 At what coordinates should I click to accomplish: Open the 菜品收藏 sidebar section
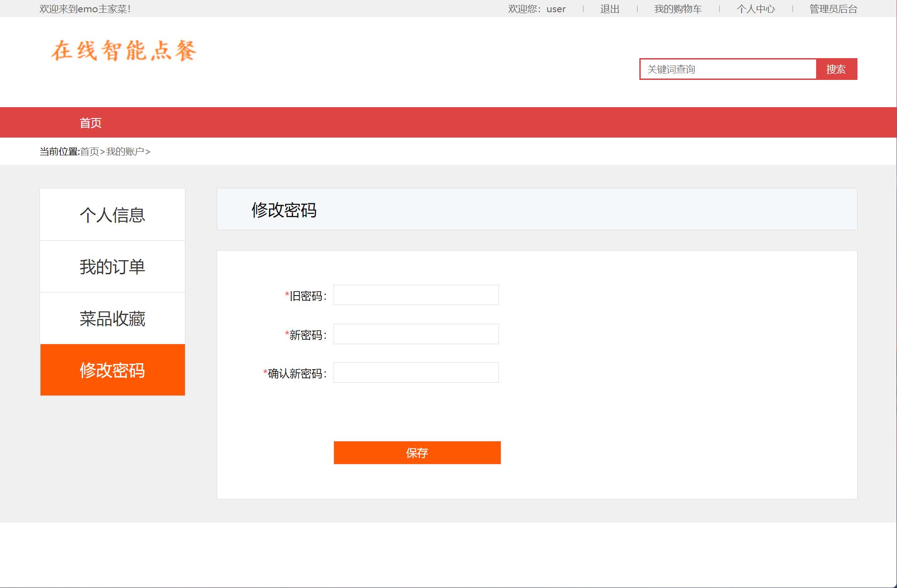tap(112, 318)
